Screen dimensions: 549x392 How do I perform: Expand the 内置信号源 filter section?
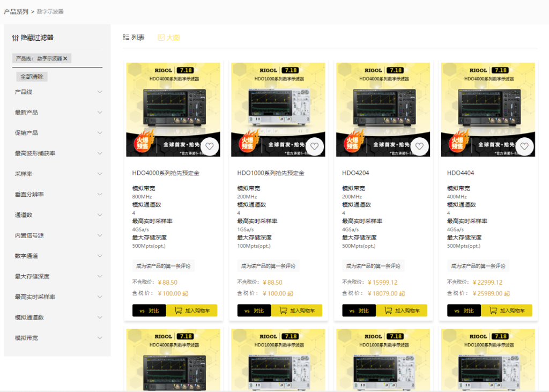click(58, 235)
